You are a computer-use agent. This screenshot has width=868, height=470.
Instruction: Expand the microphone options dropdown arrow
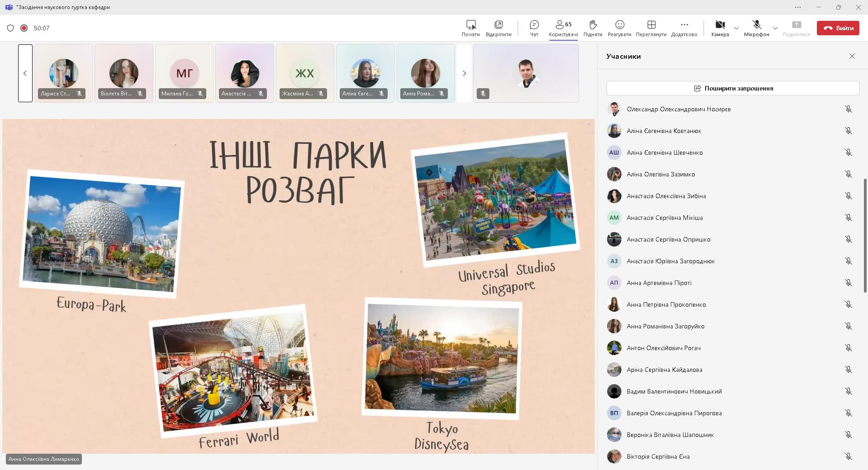pos(775,28)
